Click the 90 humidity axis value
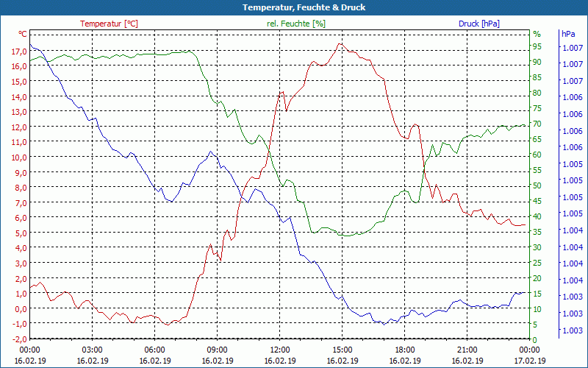Screen dimensions: 588x368 (537, 62)
